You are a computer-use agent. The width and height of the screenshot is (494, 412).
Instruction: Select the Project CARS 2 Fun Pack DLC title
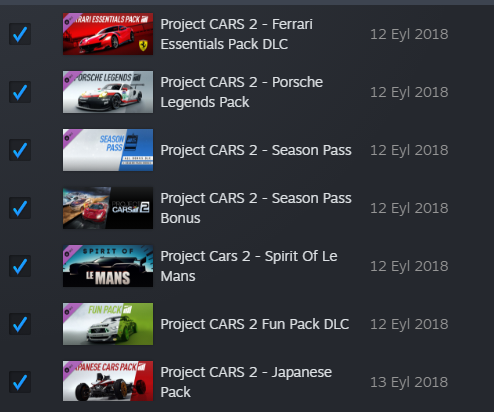(255, 324)
